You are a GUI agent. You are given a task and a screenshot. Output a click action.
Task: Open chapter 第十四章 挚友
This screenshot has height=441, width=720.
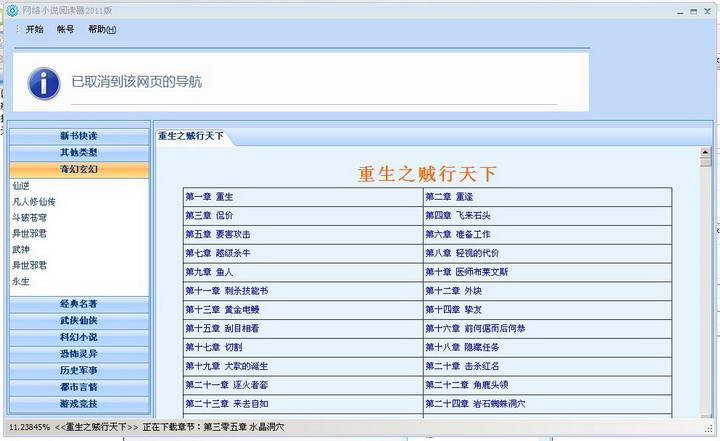(x=453, y=310)
